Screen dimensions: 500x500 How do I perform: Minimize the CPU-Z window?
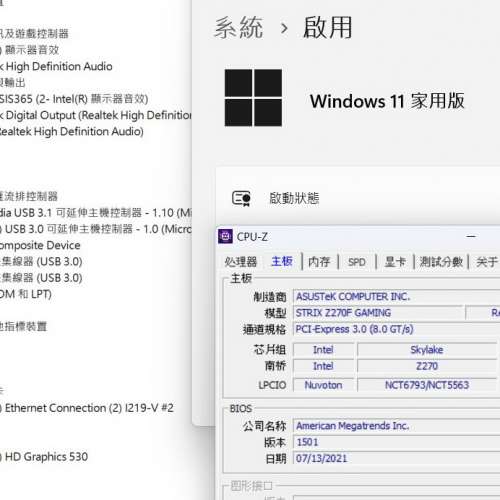pos(471,236)
